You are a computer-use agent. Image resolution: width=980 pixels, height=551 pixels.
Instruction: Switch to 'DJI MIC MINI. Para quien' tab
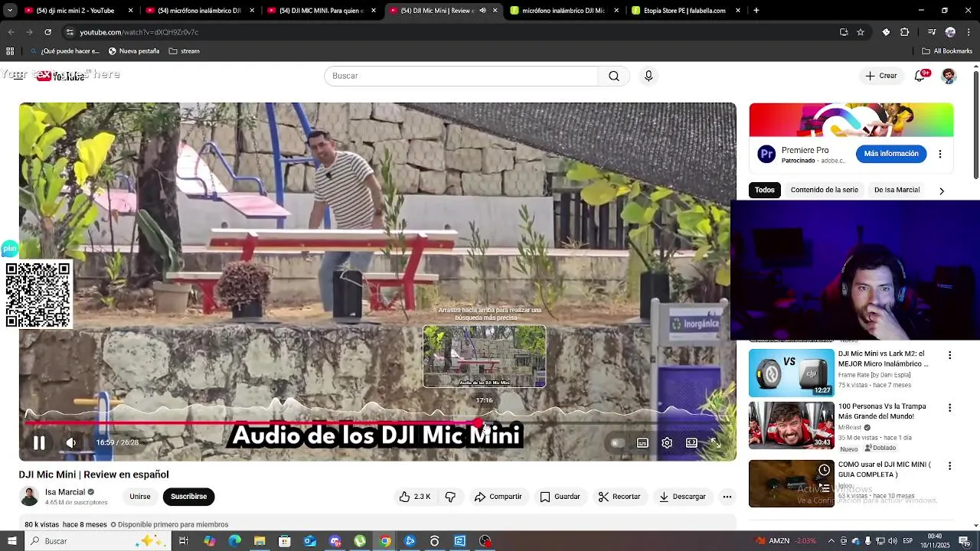320,11
